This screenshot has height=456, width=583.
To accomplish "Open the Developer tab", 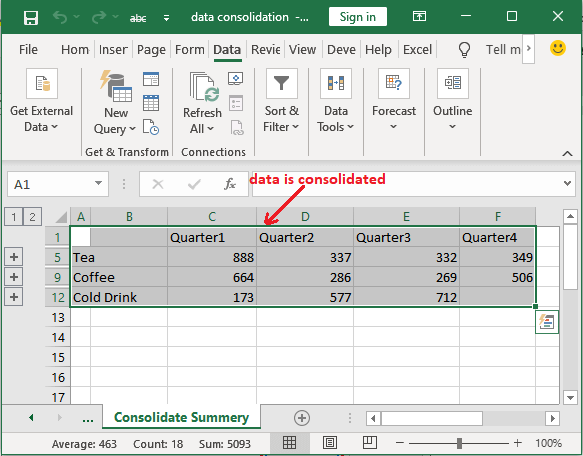I will click(341, 49).
